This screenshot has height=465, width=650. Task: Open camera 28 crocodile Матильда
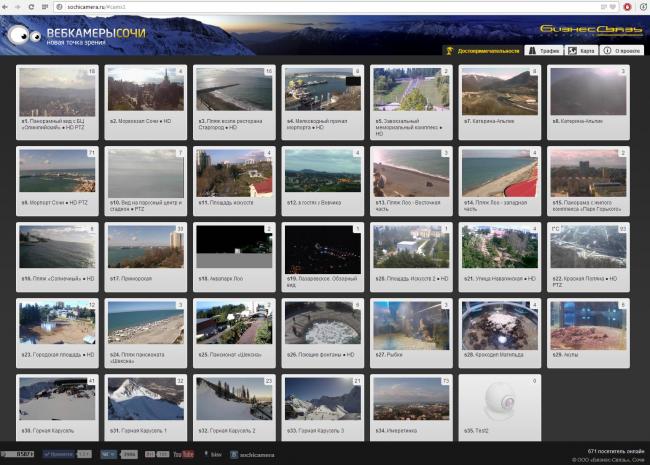(500, 333)
